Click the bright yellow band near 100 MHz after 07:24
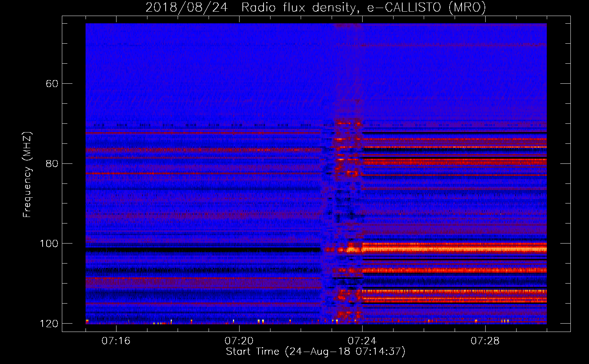The image size is (589, 364). click(x=455, y=249)
